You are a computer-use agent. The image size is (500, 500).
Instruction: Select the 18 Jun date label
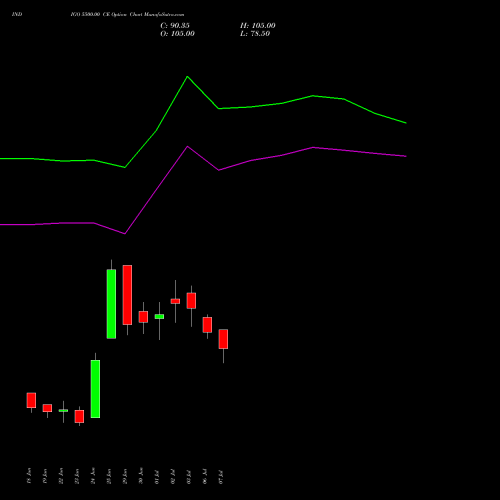29,476
